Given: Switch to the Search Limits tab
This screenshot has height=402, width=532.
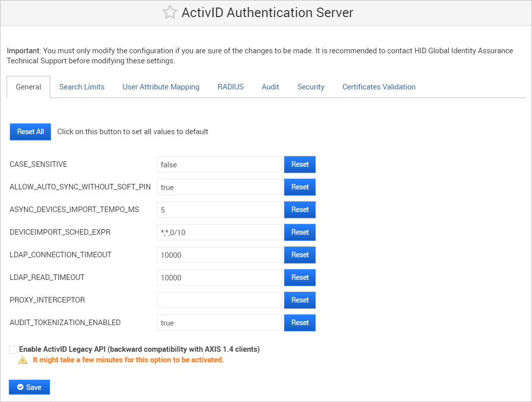Looking at the screenshot, I should click(81, 86).
